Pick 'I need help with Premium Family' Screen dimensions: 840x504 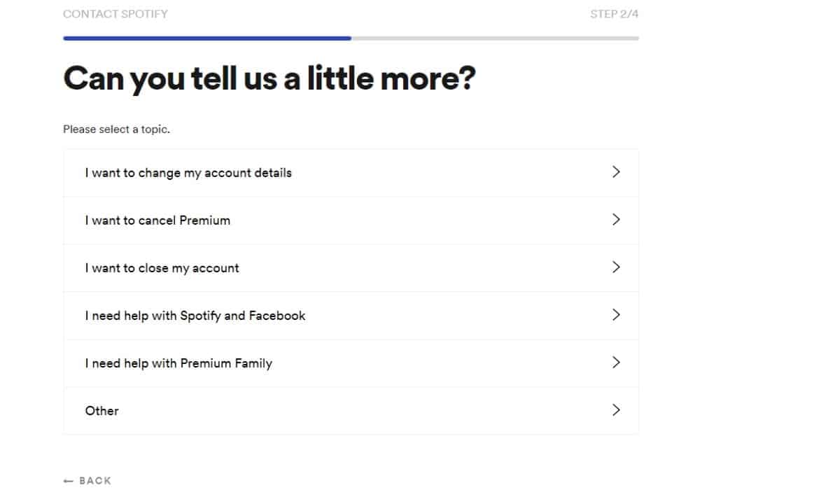pyautogui.click(x=178, y=363)
